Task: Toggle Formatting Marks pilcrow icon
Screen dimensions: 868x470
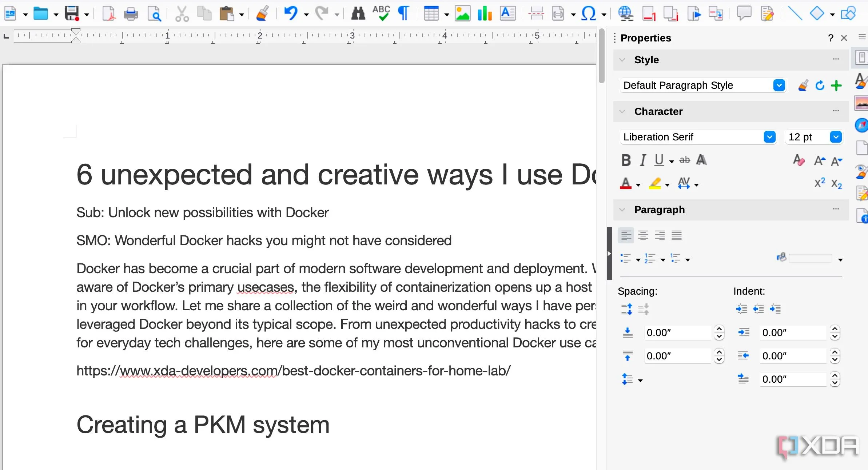Action: point(403,13)
